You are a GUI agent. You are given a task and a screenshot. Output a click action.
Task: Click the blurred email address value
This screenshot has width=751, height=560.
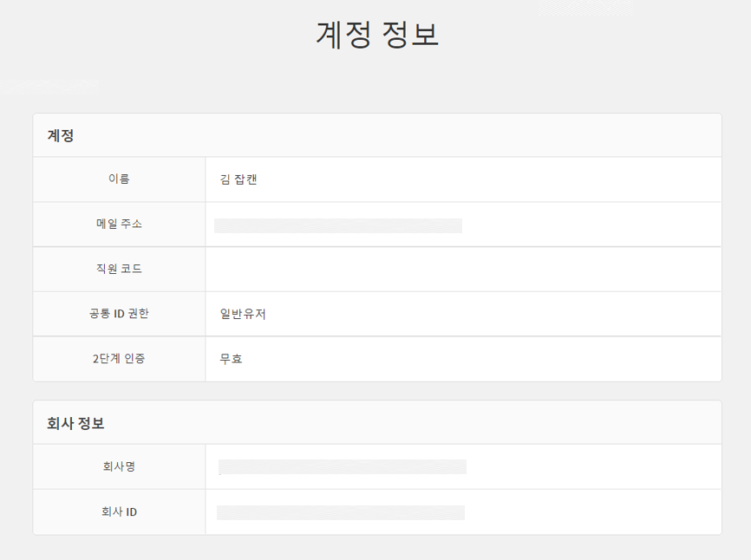(x=338, y=226)
